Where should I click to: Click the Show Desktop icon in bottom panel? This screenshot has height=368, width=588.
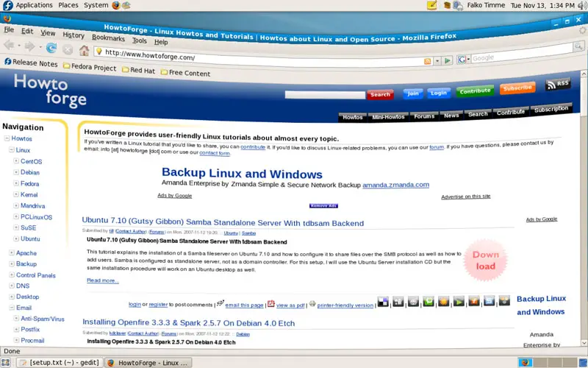[5, 362]
